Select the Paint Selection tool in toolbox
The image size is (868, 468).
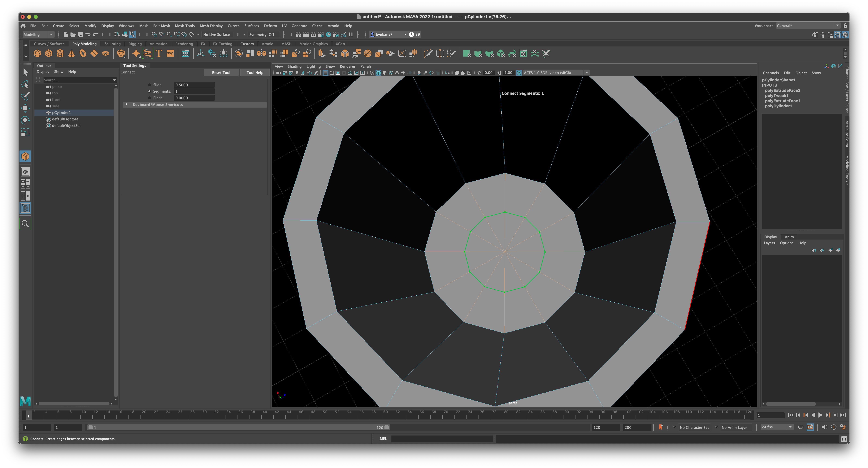(x=25, y=96)
